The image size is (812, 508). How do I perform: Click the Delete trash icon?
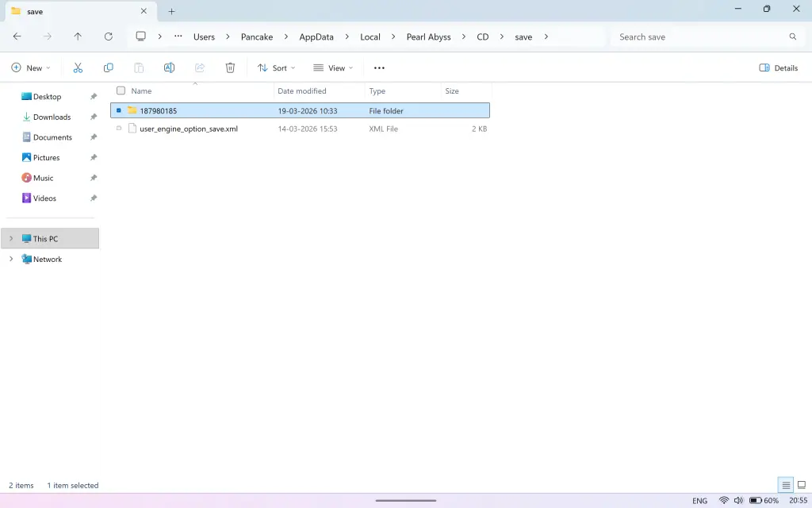[x=230, y=68]
